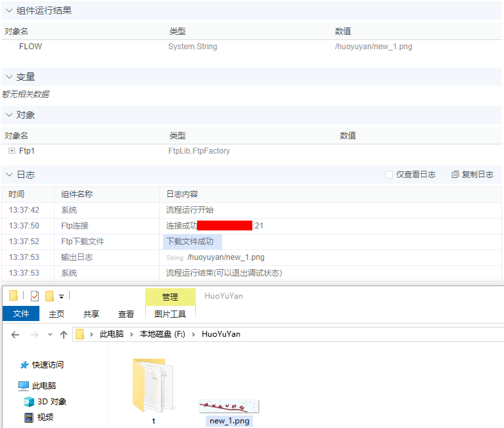Select the Ftp连接 log row
The height and width of the screenshot is (428, 504).
point(252,226)
